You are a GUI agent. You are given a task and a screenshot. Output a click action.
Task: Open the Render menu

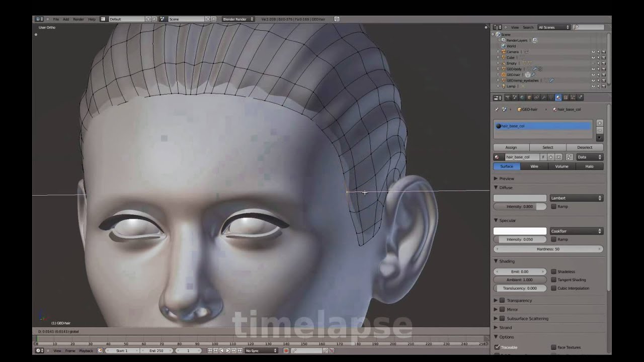pos(78,19)
